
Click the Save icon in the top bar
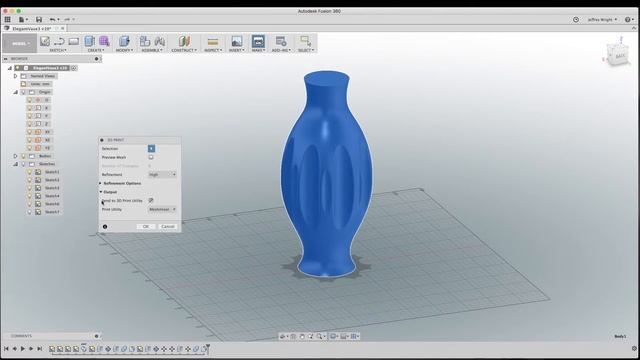pos(39,19)
